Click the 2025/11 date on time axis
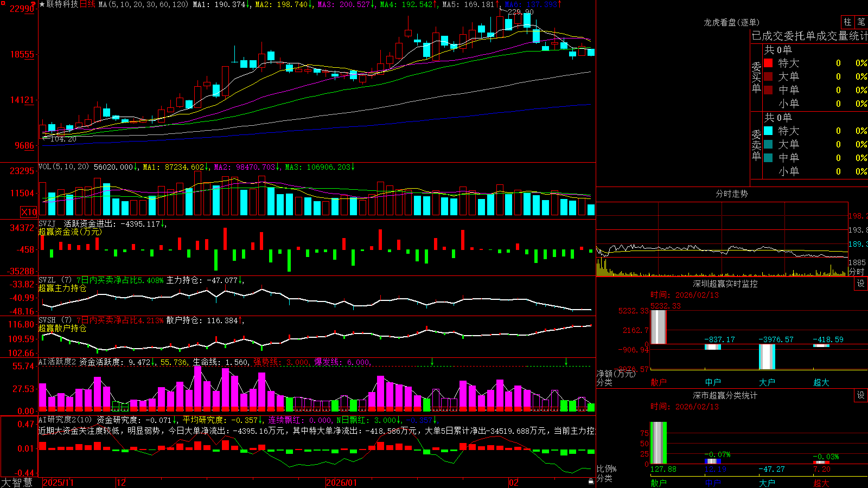 point(59,483)
